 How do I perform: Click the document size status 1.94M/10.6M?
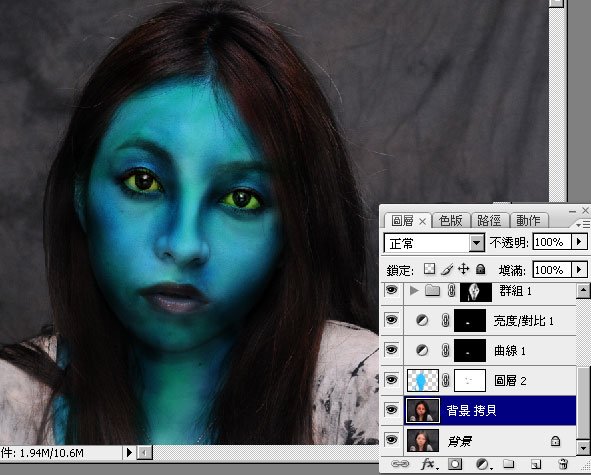tap(51, 453)
